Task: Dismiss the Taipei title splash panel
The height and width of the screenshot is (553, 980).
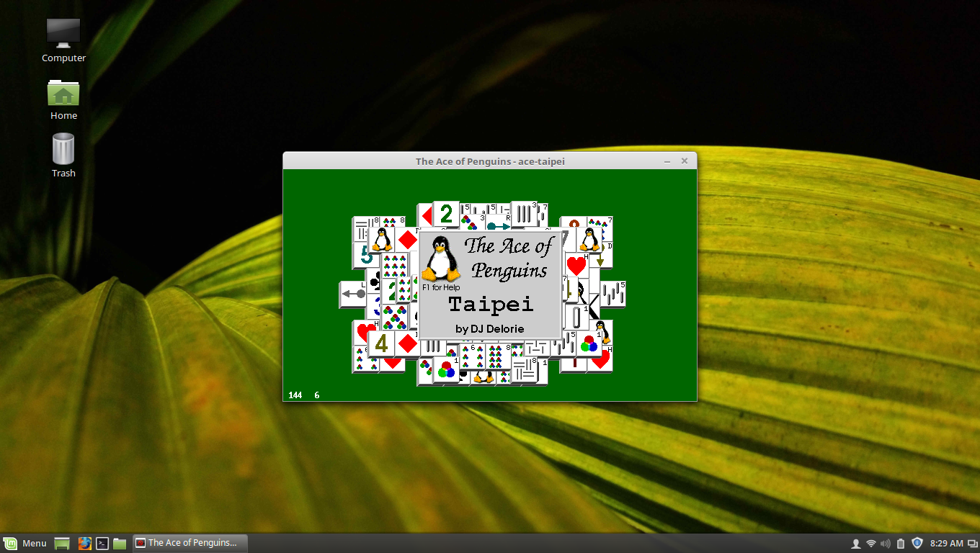Action: tap(489, 284)
